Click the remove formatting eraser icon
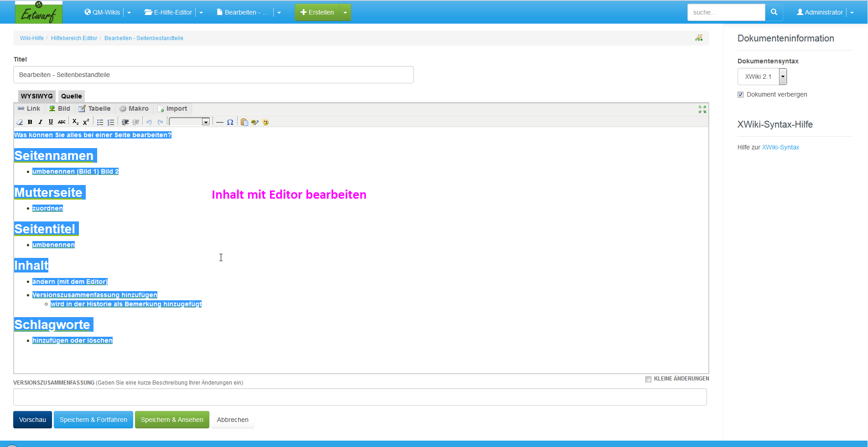The height and width of the screenshot is (447, 868). [x=20, y=122]
